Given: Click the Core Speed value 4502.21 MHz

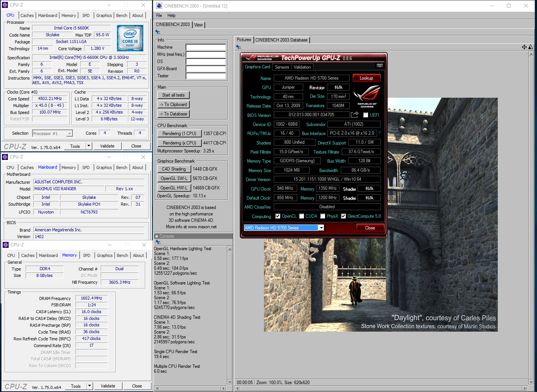Looking at the screenshot, I should coord(50,98).
